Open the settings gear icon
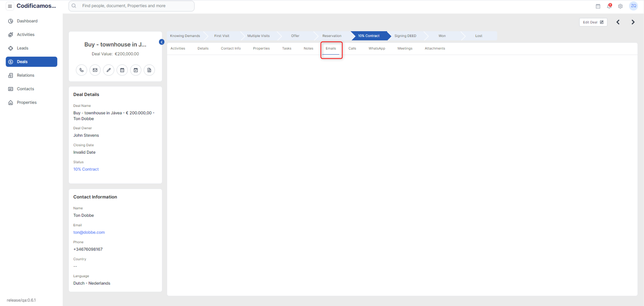This screenshot has height=306, width=644. click(x=621, y=6)
